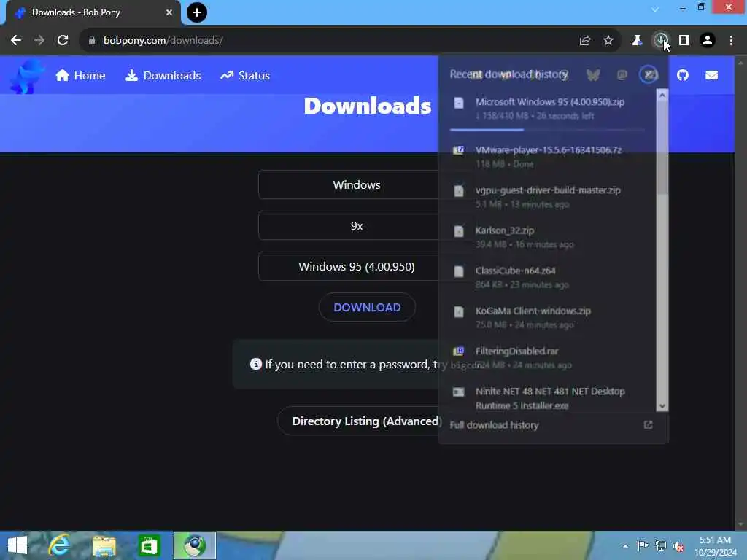This screenshot has width=747, height=560.
Task: Open Directory Listing (Advanced) button
Action: 367,421
